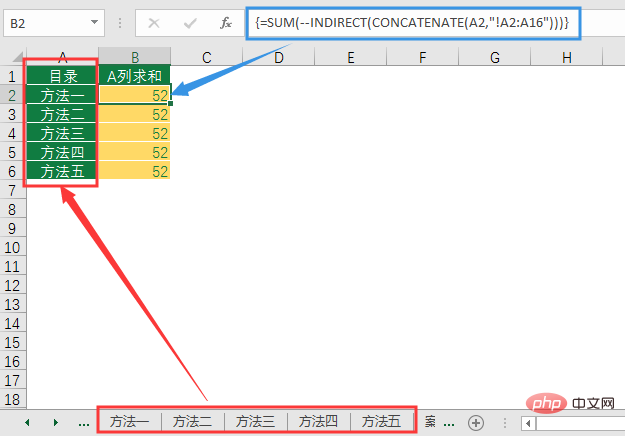Select column D header

point(279,56)
